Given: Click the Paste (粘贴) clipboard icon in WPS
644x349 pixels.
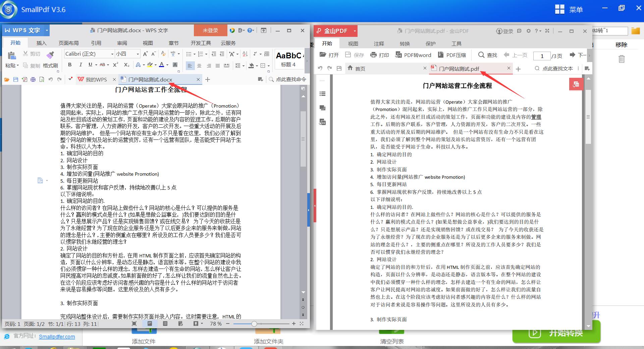Looking at the screenshot, I should click(x=12, y=56).
